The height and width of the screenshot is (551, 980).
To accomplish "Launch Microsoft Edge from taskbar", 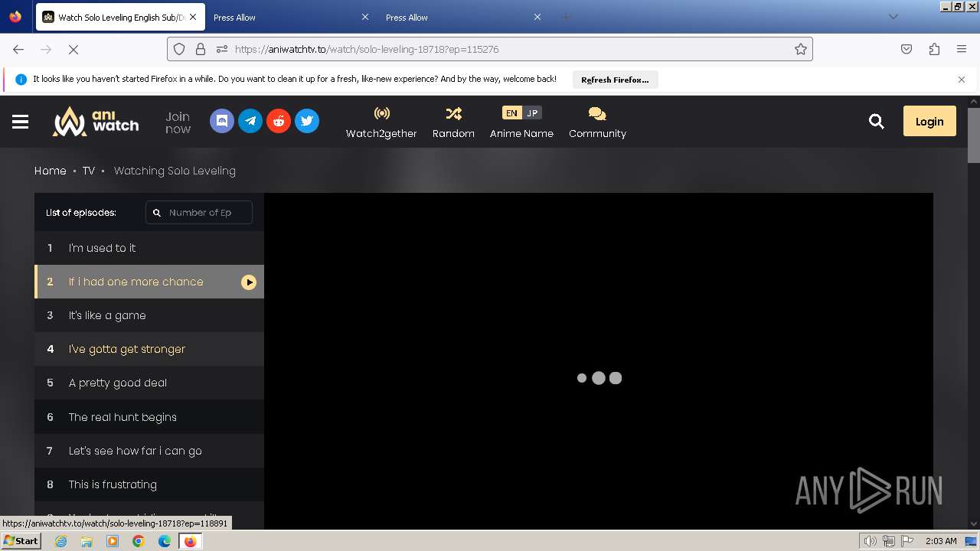I will (165, 541).
